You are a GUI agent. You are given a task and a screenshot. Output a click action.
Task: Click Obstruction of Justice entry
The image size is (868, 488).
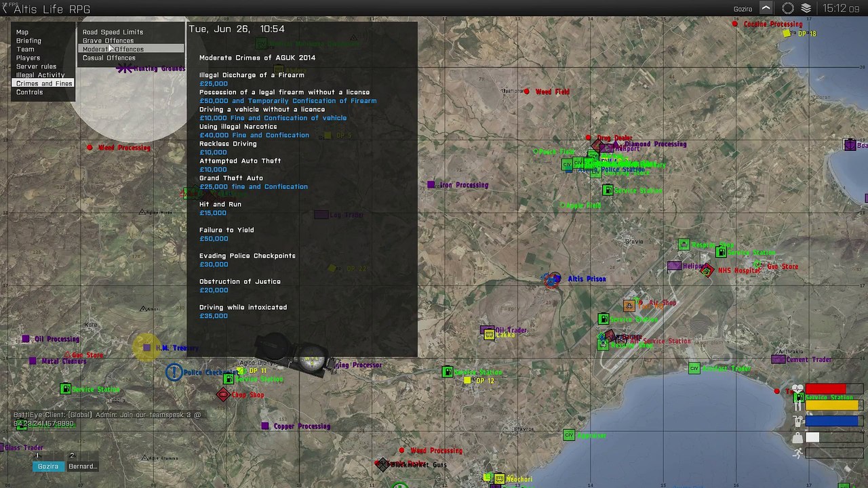(x=239, y=281)
